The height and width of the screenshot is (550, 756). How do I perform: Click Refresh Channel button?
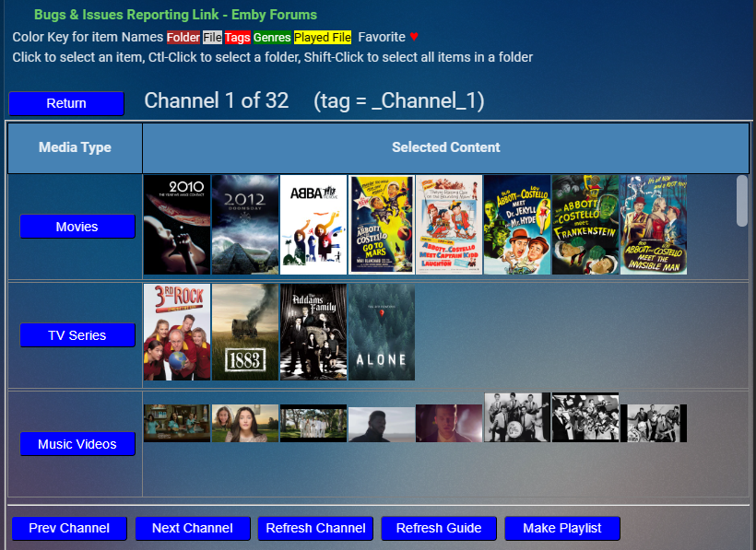coord(316,528)
